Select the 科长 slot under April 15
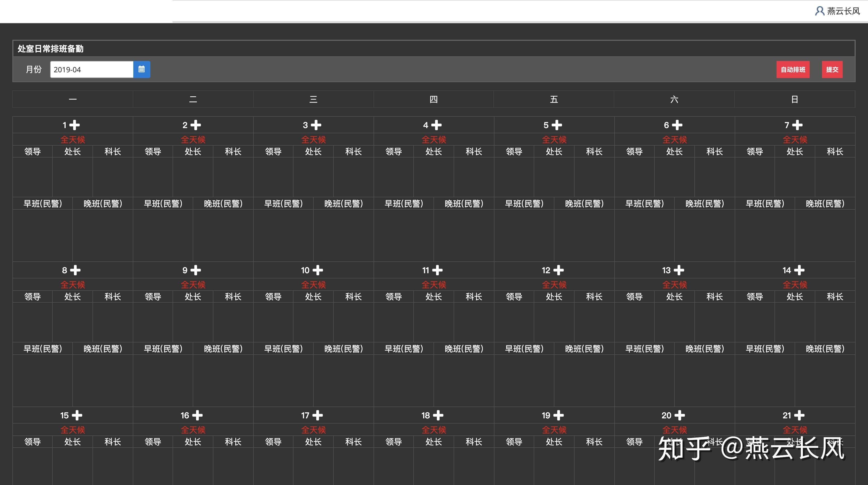Screen dimensions: 868x485 pyautogui.click(x=113, y=442)
